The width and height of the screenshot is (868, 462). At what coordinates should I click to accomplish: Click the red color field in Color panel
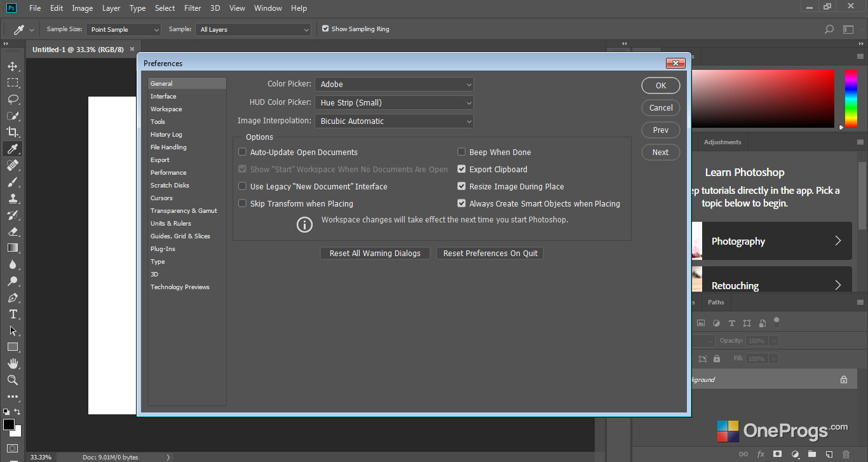763,99
